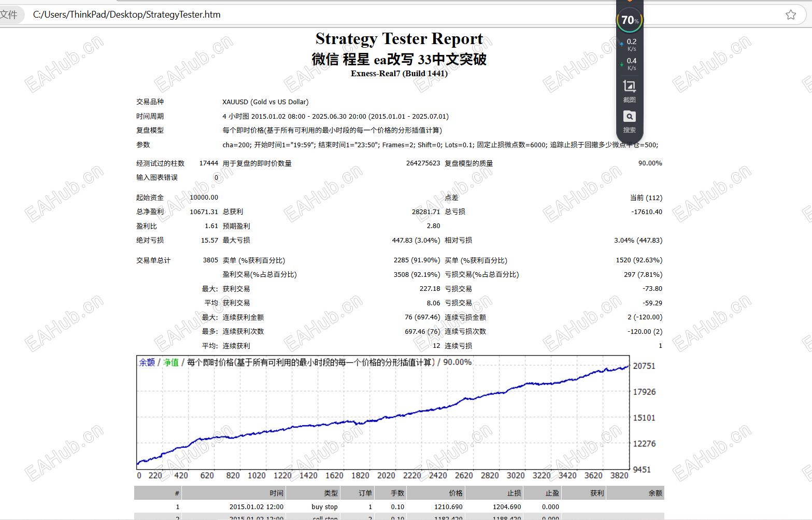Image resolution: width=812 pixels, height=520 pixels.
Task: Click the Exness-Real7 (Build 1441) line
Action: tap(399, 74)
